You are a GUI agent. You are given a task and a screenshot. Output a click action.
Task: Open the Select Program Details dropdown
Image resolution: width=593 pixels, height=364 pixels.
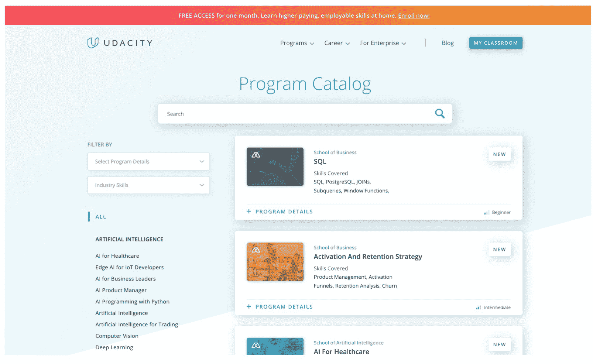[148, 162]
